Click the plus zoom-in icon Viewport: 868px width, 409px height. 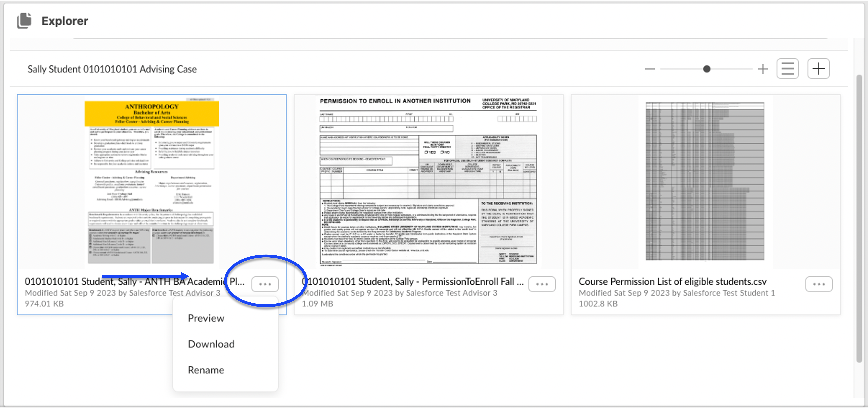pos(763,69)
